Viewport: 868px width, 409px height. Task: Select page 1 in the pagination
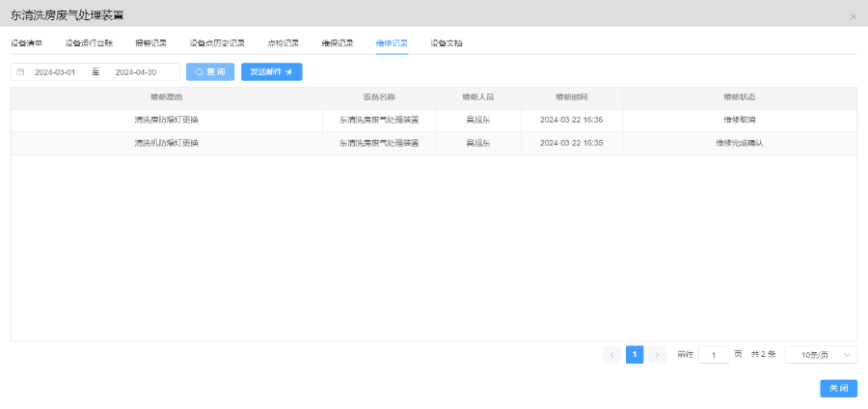[635, 355]
